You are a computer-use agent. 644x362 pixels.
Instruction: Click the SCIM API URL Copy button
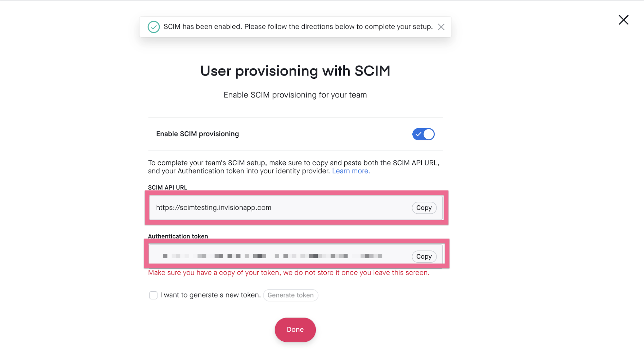424,208
